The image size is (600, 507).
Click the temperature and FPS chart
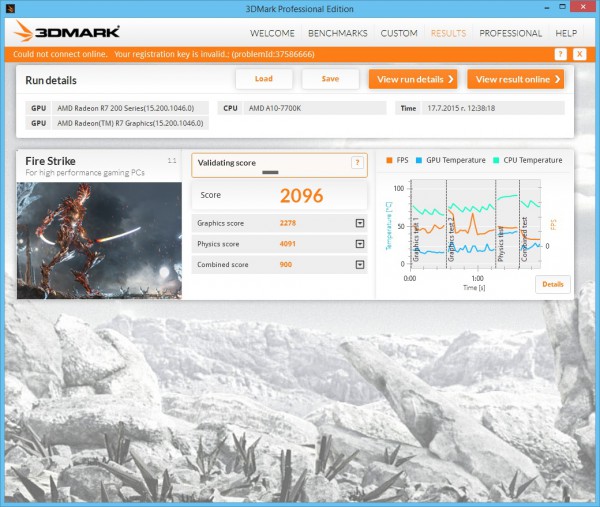475,224
